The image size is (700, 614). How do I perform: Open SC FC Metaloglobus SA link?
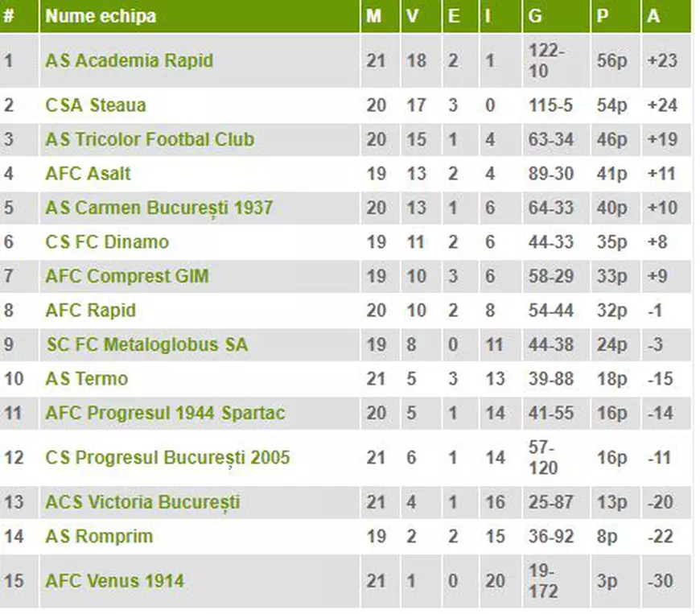(x=146, y=344)
